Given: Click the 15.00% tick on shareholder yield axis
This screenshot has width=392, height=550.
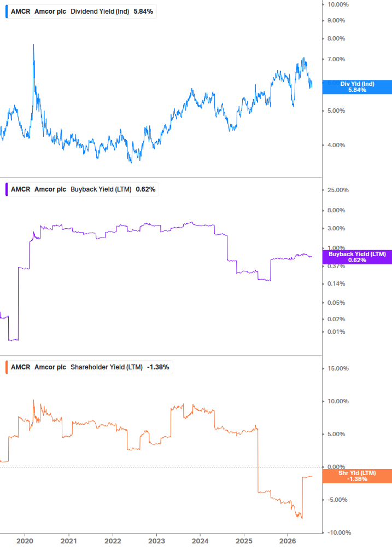Looking at the screenshot, I should coord(338,369).
